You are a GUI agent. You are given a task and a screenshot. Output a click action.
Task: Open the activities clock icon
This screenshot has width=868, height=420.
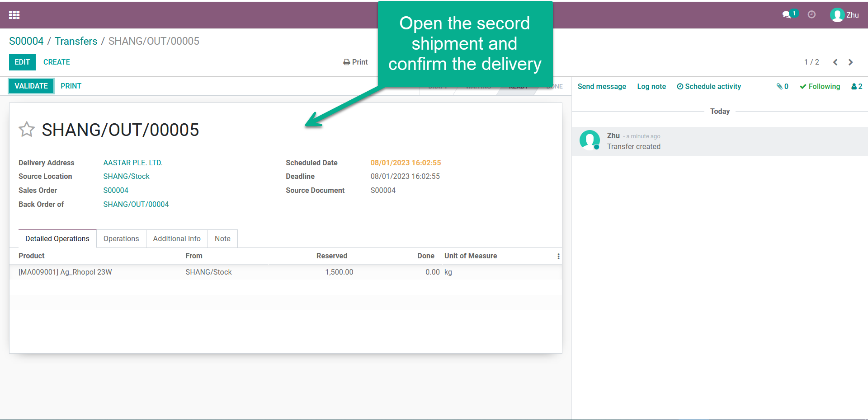[812, 14]
